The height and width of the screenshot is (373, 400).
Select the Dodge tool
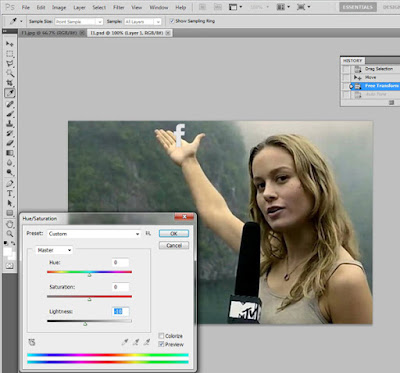coord(10,172)
